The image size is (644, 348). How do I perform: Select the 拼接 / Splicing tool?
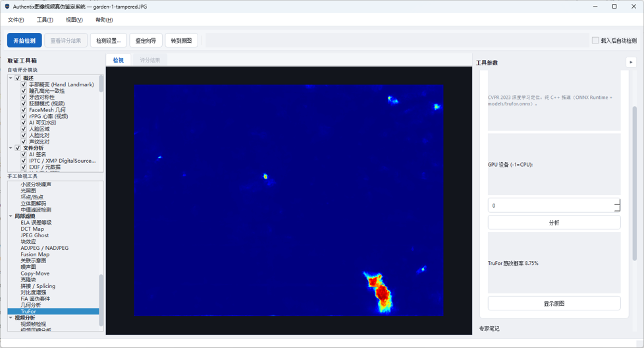pos(38,286)
